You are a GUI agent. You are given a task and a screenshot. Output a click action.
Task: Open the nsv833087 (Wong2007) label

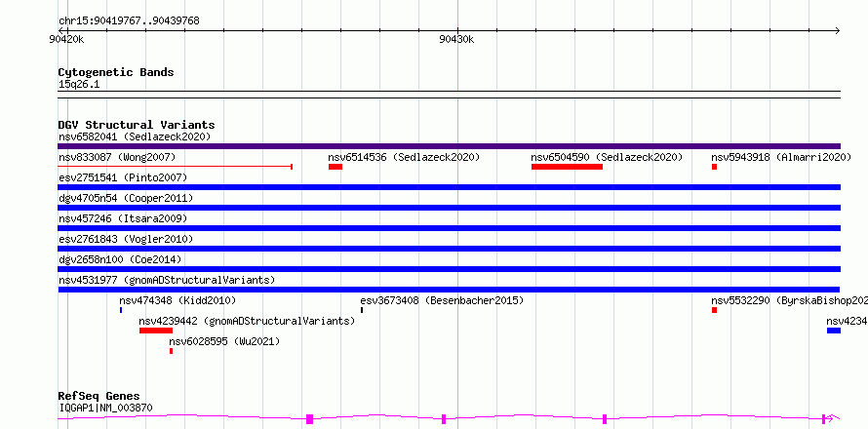coord(117,157)
